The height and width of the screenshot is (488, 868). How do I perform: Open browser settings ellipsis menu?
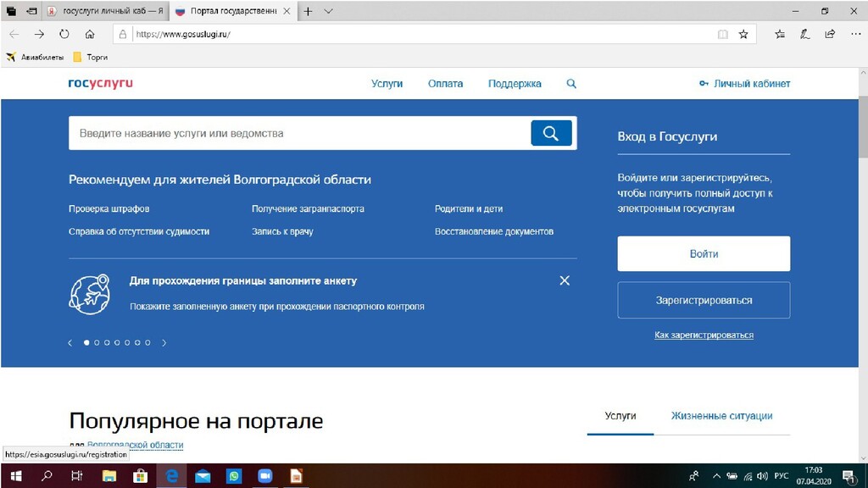(x=856, y=34)
